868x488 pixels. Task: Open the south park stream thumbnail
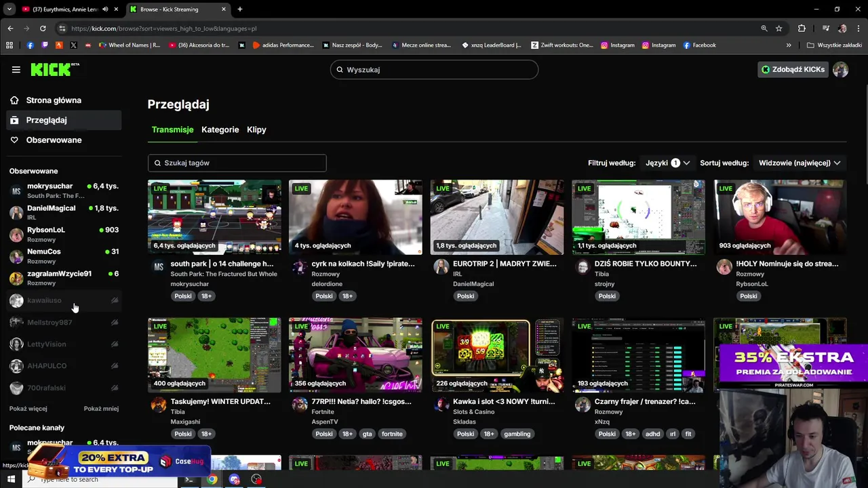[x=214, y=217]
